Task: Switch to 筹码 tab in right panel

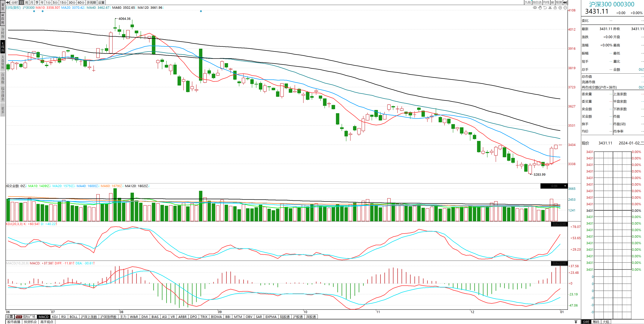Action: pyautogui.click(x=596, y=322)
